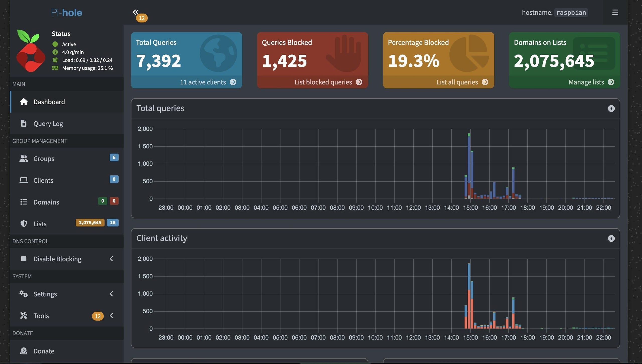This screenshot has height=364, width=642.
Task: Expand the Disable Blocking submenu chevron
Action: [x=111, y=259]
